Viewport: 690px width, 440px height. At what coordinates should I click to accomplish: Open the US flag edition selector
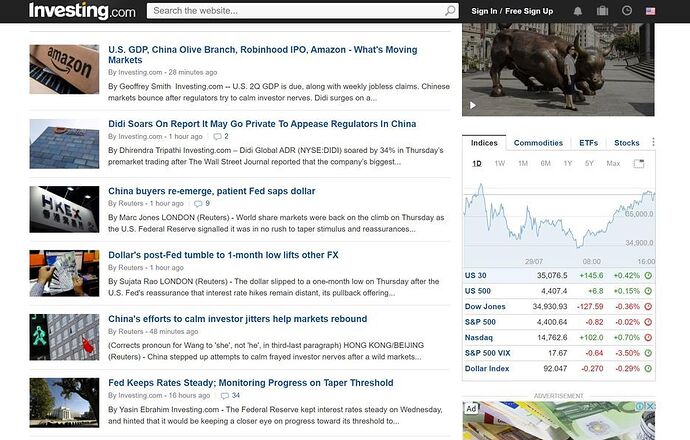tap(651, 11)
